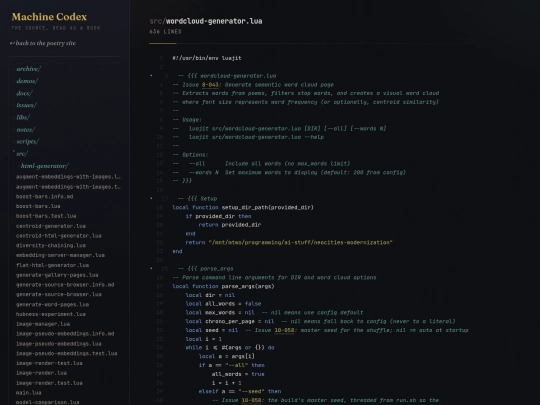The width and height of the screenshot is (540, 405).
Task: Expand the notes/ folder
Action: click(x=25, y=129)
